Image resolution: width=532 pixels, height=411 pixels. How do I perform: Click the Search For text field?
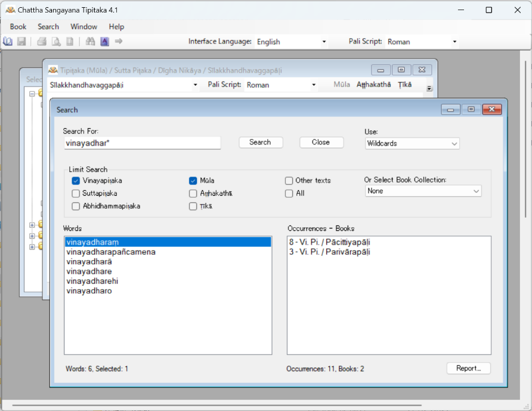142,143
